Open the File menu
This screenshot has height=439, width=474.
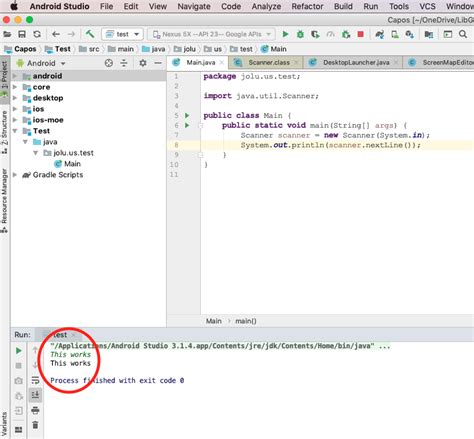click(x=106, y=6)
